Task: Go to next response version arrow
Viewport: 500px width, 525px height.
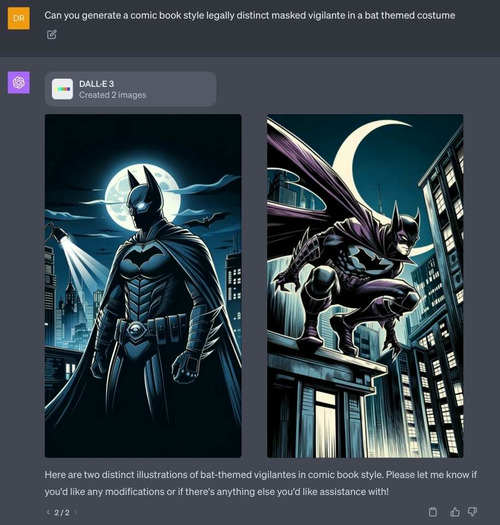Action: 76,512
